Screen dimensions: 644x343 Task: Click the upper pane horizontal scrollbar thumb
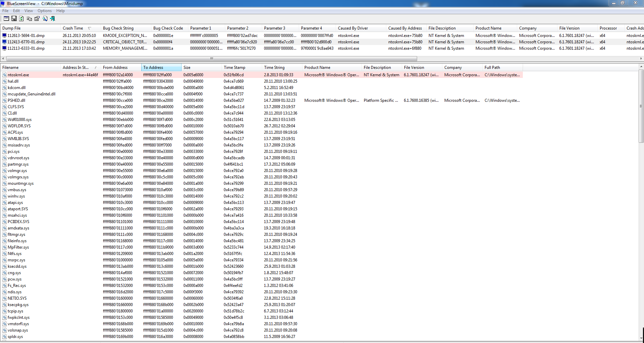tap(211, 58)
